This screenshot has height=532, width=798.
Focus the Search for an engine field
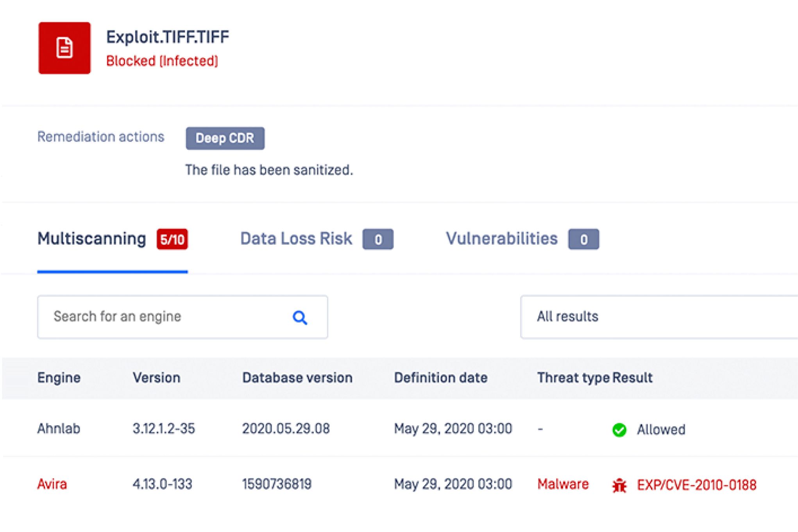click(x=183, y=317)
